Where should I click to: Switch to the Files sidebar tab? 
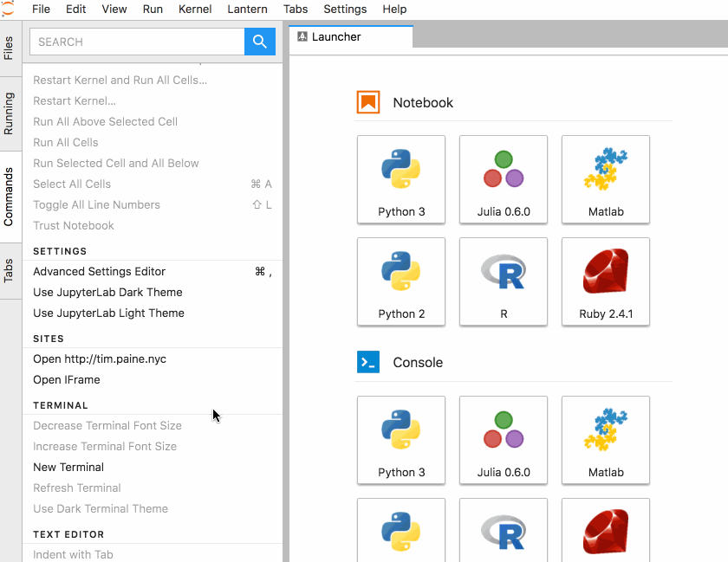[x=9, y=48]
